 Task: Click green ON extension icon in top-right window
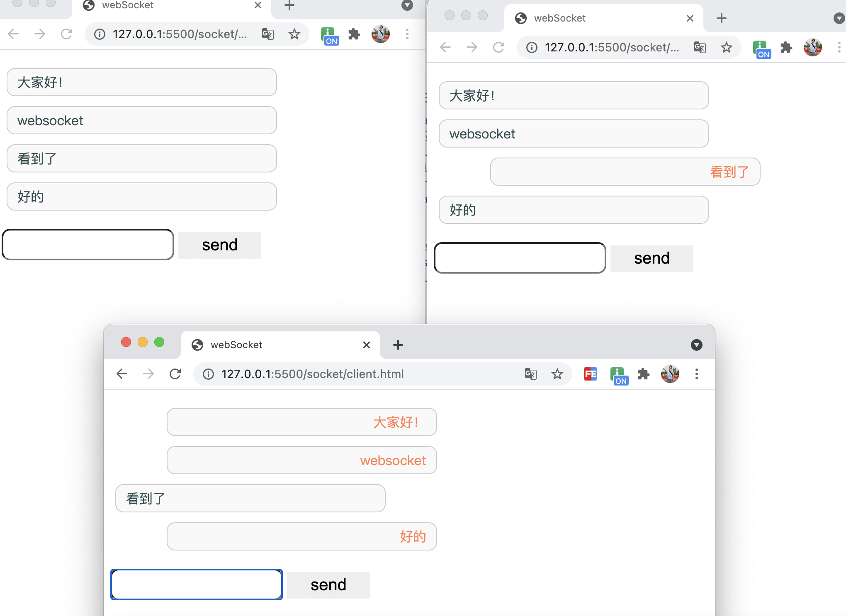(x=761, y=48)
